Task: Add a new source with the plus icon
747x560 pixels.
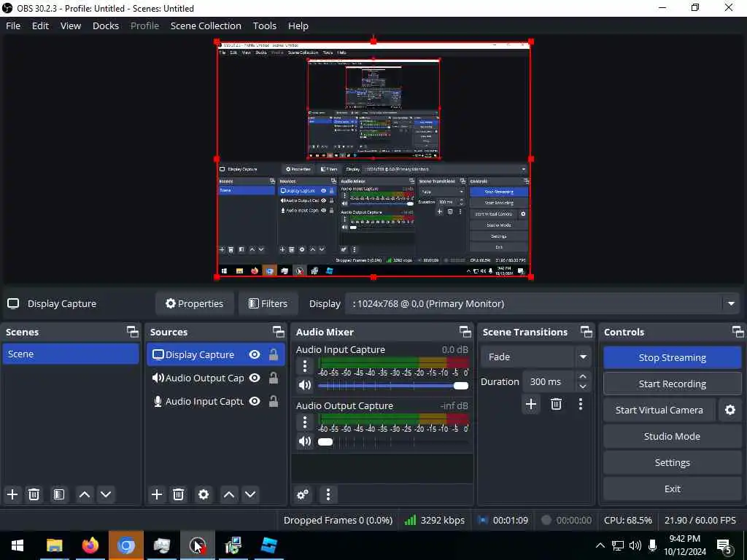Action: [157, 494]
